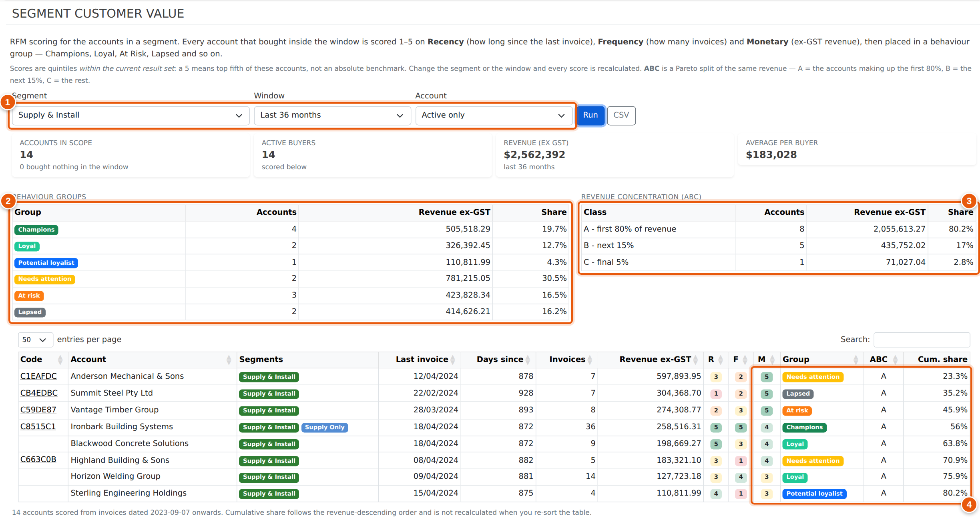Sort by ABC column sort arrows
This screenshot has height=524, width=980.
point(895,360)
